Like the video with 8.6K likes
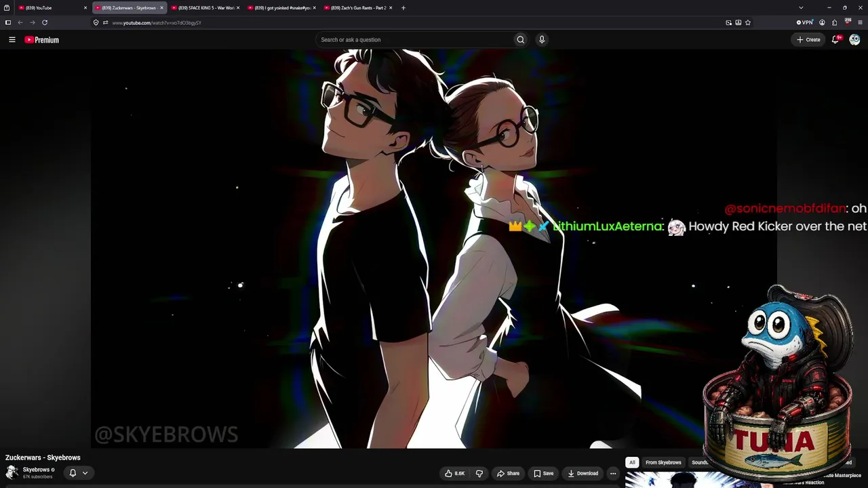The height and width of the screenshot is (488, 868). click(455, 473)
